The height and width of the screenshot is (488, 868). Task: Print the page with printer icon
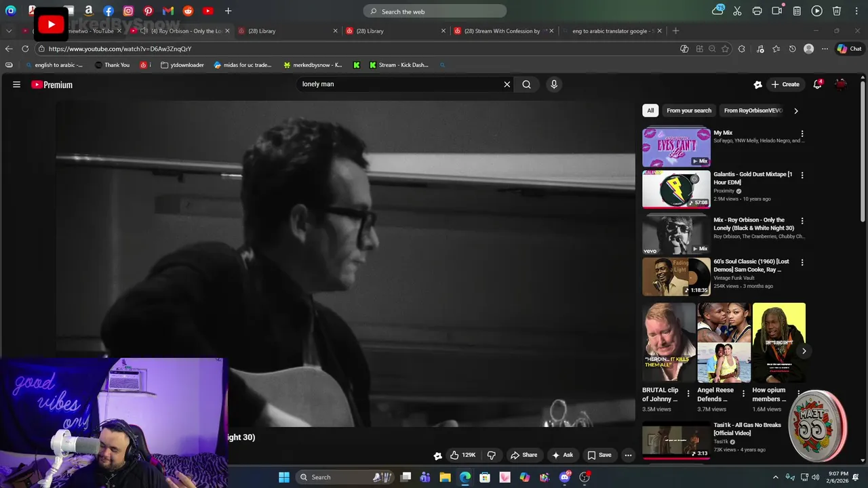tap(757, 11)
